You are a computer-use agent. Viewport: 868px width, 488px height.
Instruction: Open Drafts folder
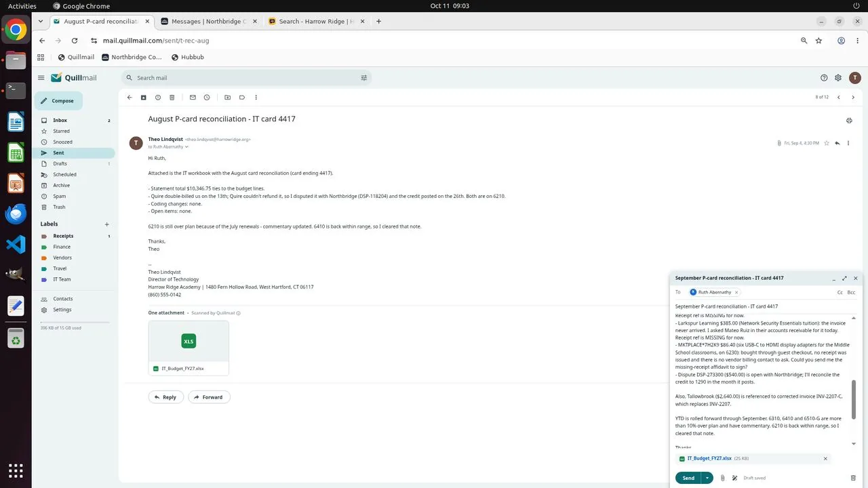click(75, 163)
